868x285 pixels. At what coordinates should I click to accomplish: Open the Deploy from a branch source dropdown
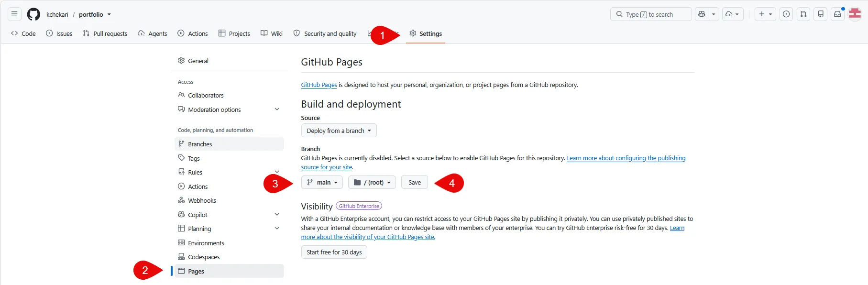pos(339,131)
